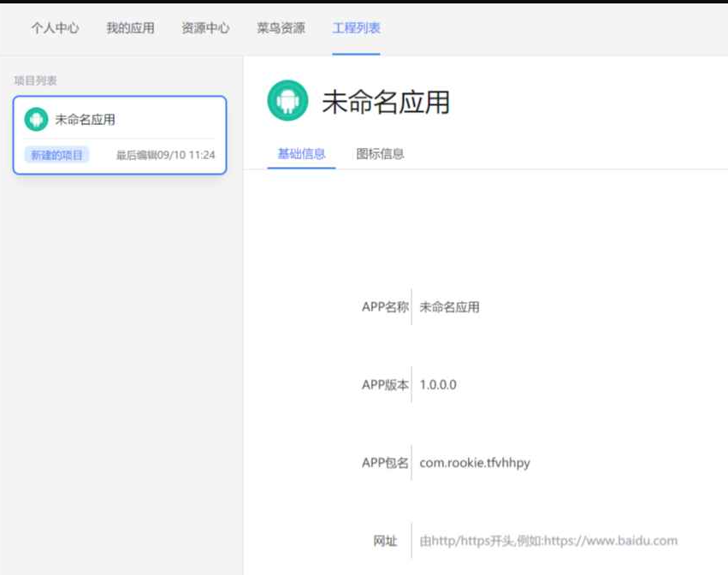Click 最后编辑09/10 11:24 timestamp
The image size is (728, 575).
pos(165,155)
